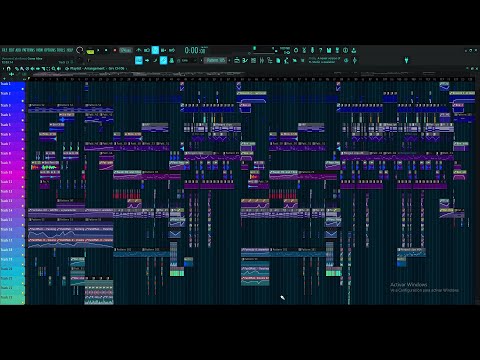480x360 pixels.
Task: Switch the yellow song/pattern mode button
Action: pyautogui.click(x=90, y=52)
